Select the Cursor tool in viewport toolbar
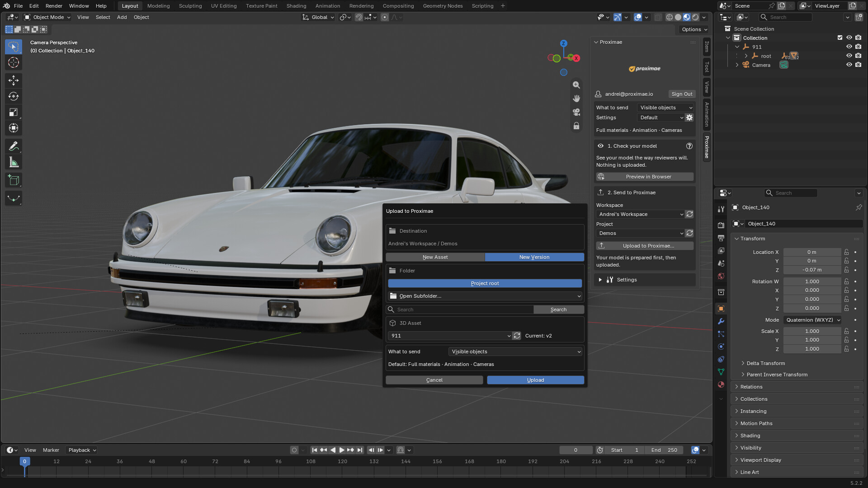The height and width of the screenshot is (488, 868). (x=14, y=62)
